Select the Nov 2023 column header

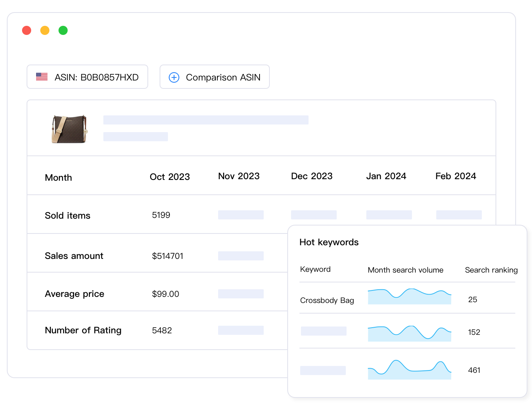[239, 176]
